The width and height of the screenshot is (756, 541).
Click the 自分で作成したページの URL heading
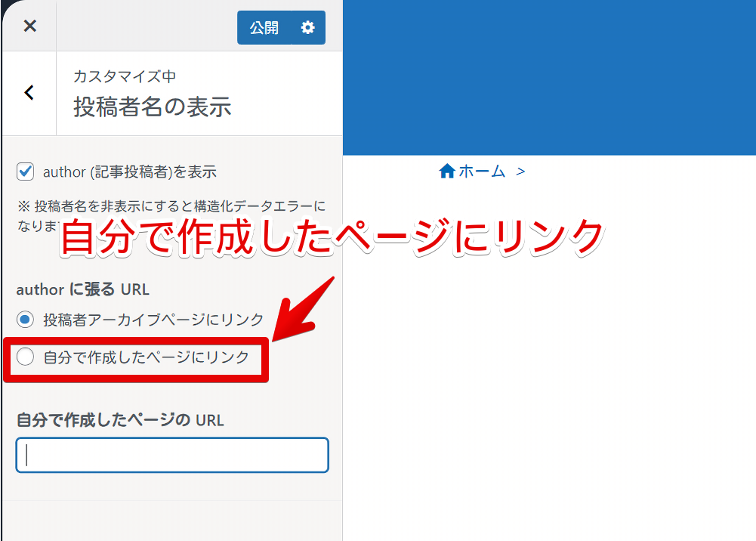120,420
